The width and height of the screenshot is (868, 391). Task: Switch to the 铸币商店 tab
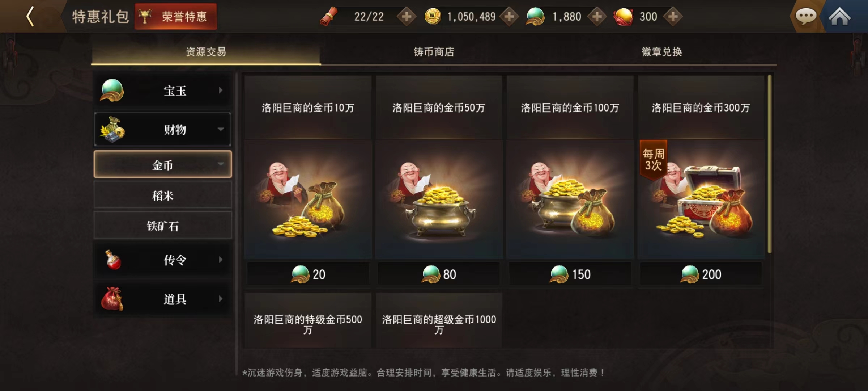click(434, 52)
